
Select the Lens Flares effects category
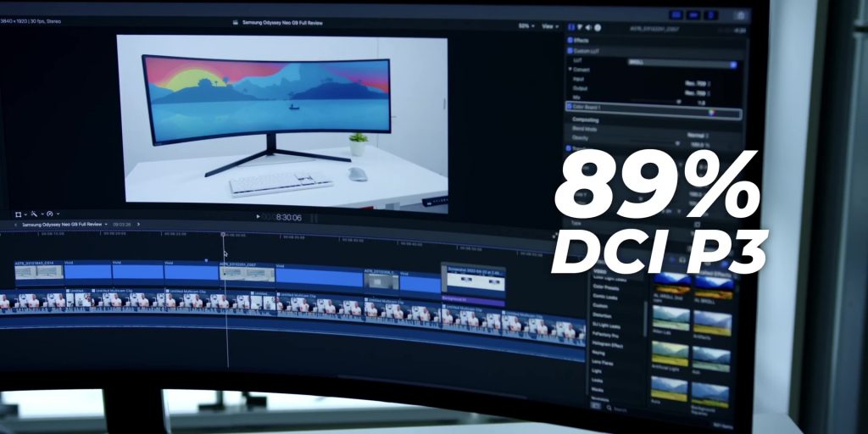(603, 362)
